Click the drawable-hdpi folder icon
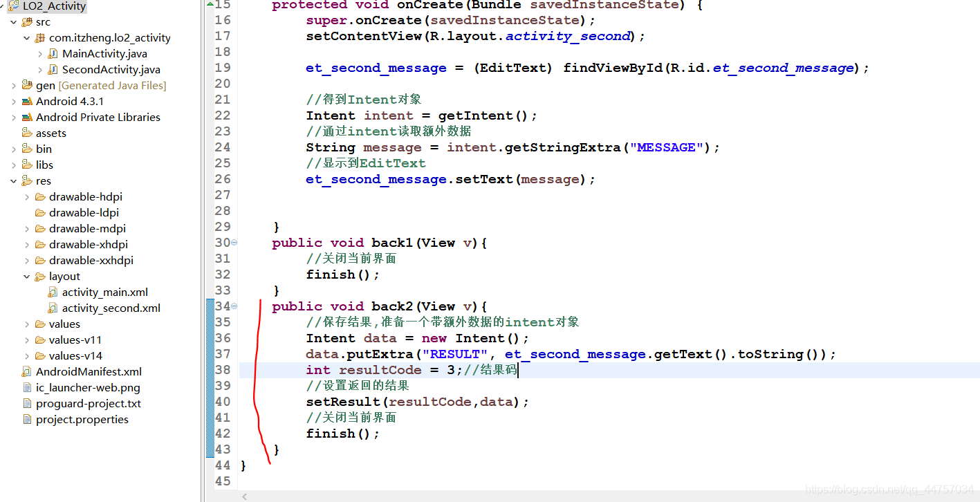The width and height of the screenshot is (980, 502). point(40,197)
